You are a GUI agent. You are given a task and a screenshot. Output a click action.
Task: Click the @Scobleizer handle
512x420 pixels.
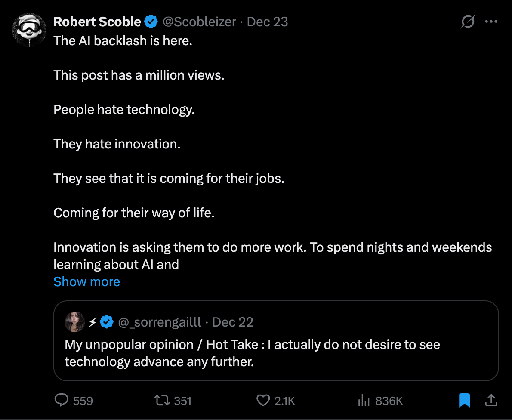click(x=199, y=22)
